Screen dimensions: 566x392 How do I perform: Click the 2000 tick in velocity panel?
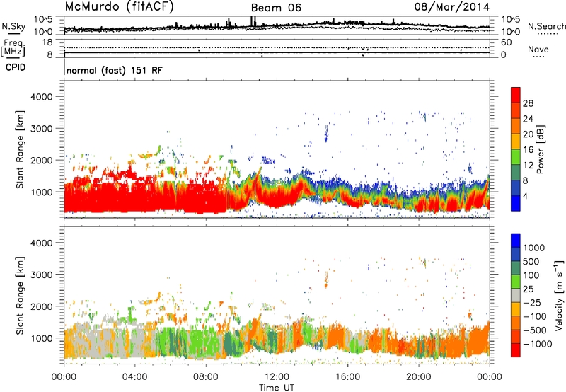point(41,306)
